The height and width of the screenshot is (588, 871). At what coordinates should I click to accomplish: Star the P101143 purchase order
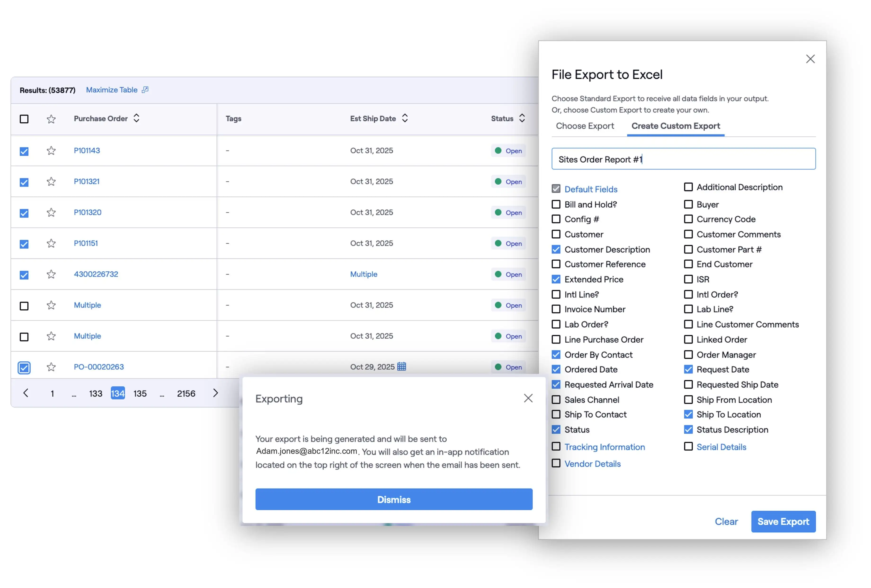(x=51, y=151)
